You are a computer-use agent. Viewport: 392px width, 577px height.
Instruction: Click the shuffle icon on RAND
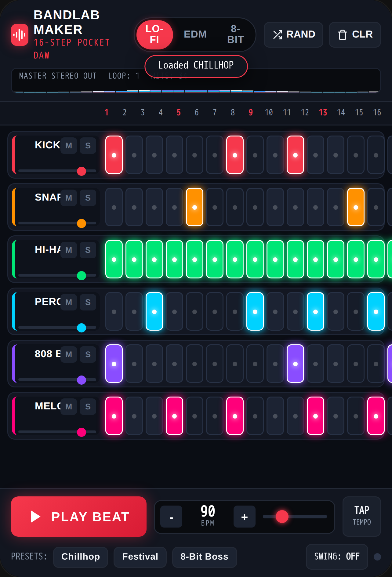[x=278, y=35]
